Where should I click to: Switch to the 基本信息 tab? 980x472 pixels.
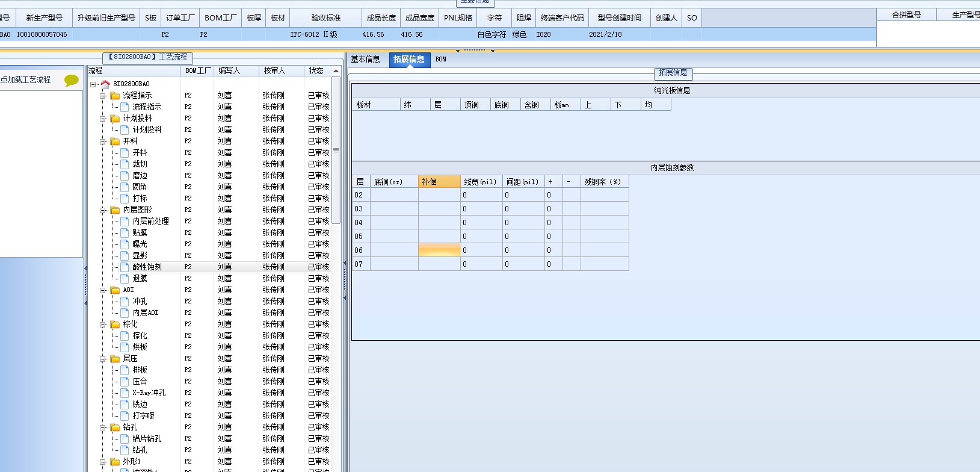click(x=366, y=60)
